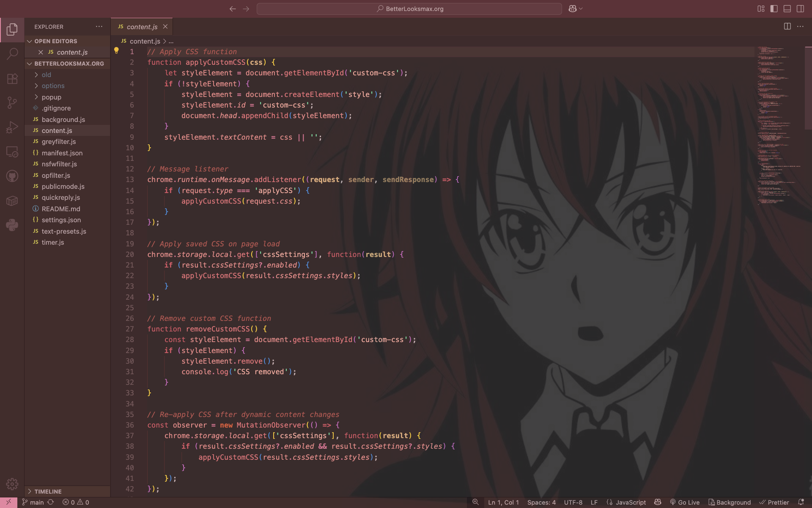812x508 pixels.
Task: Open Customize Layout icon in title bar
Action: tap(761, 8)
